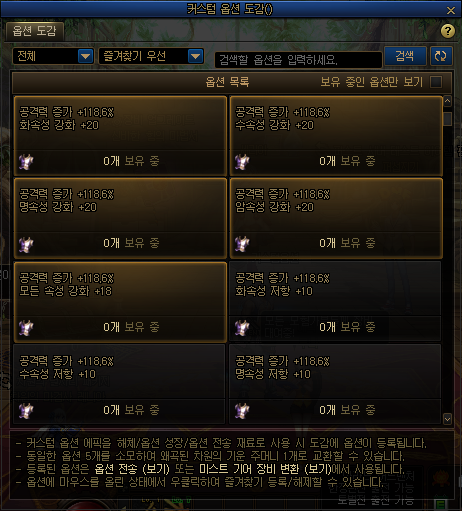Click armor icon in 암속성 강화 +20 card

(242, 244)
